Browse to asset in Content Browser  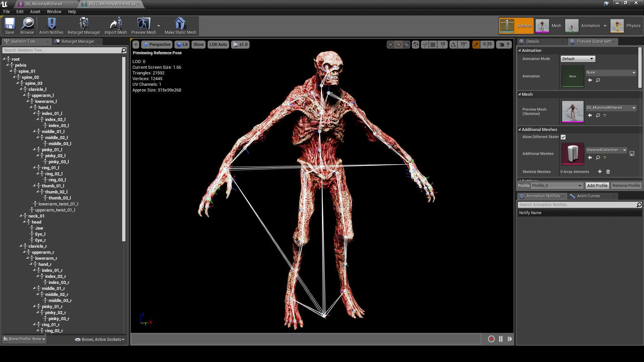[x=27, y=26]
